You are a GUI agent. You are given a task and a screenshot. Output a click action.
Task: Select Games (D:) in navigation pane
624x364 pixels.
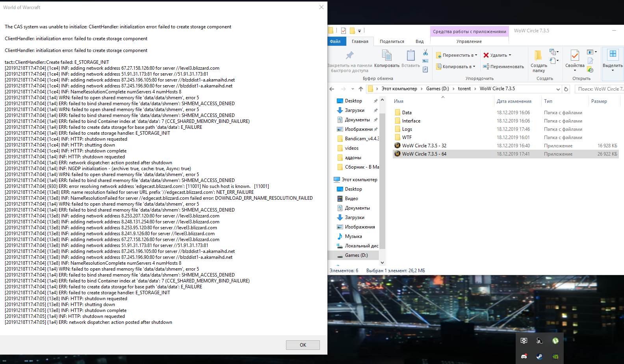pos(356,255)
